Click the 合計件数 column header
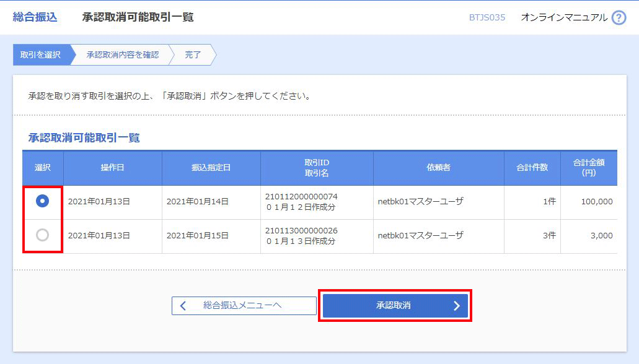This screenshot has width=639, height=364. tap(532, 168)
